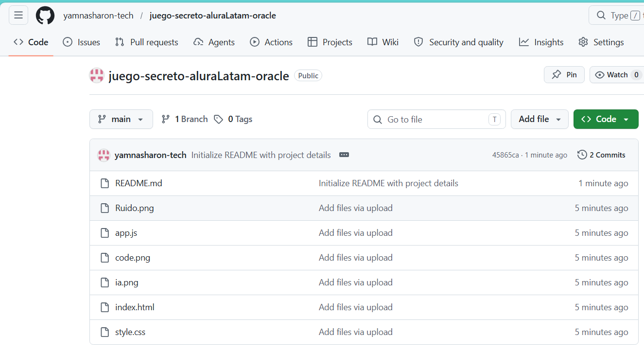This screenshot has width=644, height=353.
Task: Open the main branch dropdown
Action: point(121,119)
